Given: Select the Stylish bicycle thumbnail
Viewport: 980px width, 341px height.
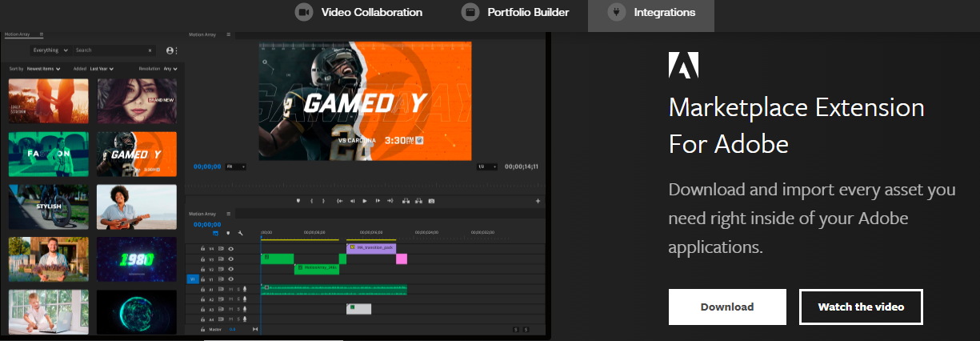Looking at the screenshot, I should point(49,207).
